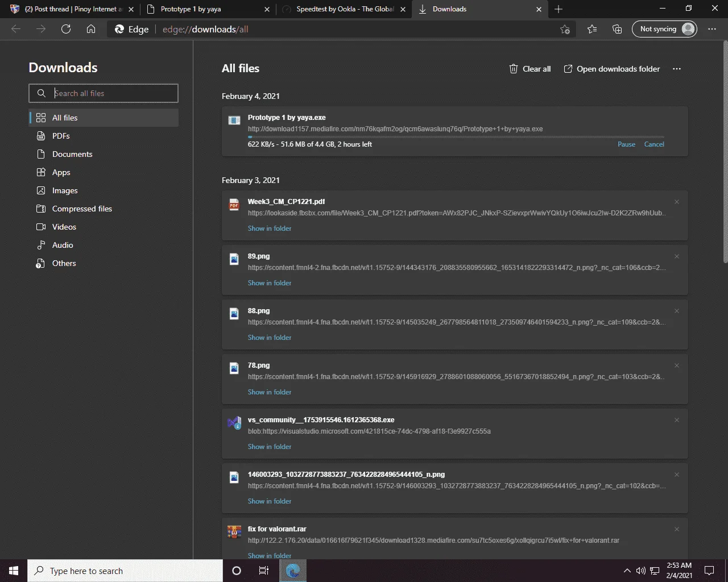Filter downloads by Compressed files

coord(104,209)
